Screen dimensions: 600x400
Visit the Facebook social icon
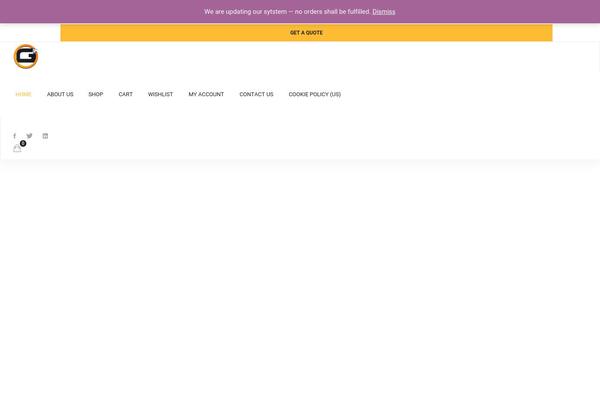[15, 136]
